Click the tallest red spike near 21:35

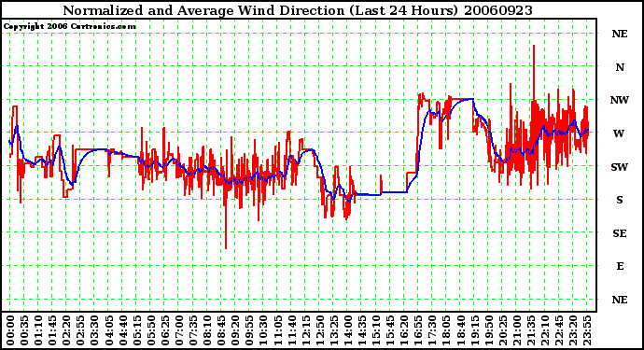(534, 72)
